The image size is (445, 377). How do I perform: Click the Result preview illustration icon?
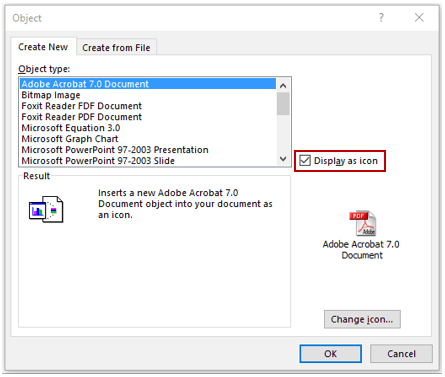[46, 209]
